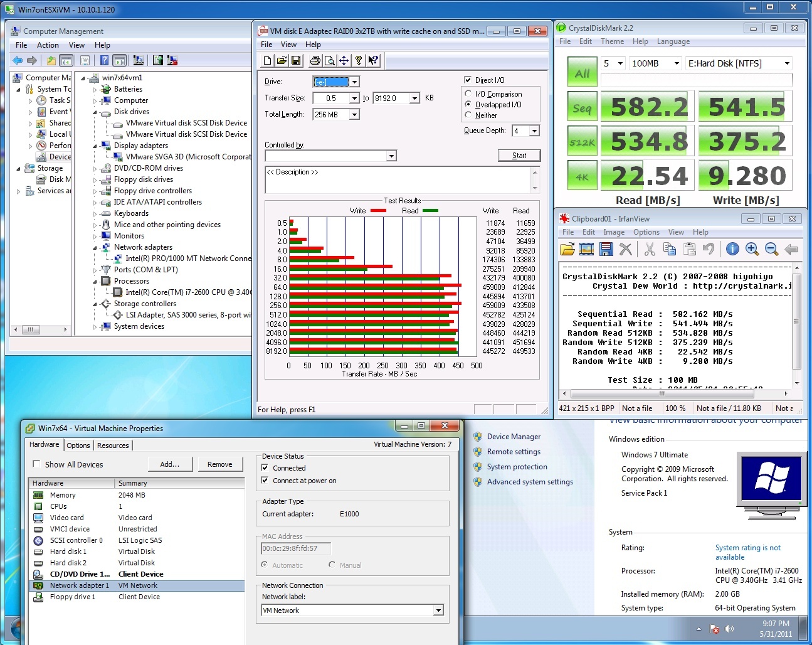Open the Advanced system settings link
This screenshot has width=812, height=645.
point(530,482)
